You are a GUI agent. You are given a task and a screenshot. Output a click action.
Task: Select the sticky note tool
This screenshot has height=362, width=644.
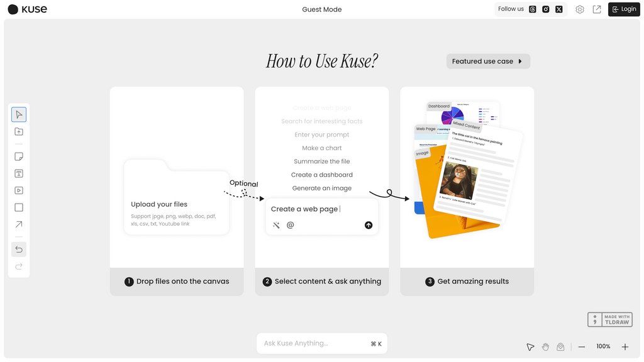tap(19, 156)
